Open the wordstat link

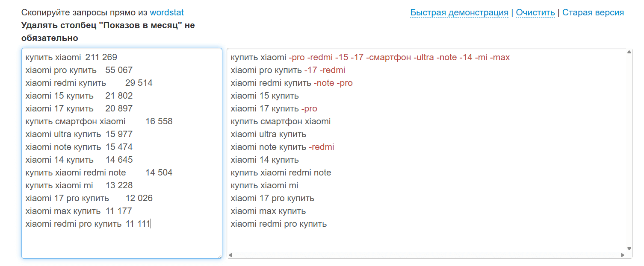coord(167,13)
